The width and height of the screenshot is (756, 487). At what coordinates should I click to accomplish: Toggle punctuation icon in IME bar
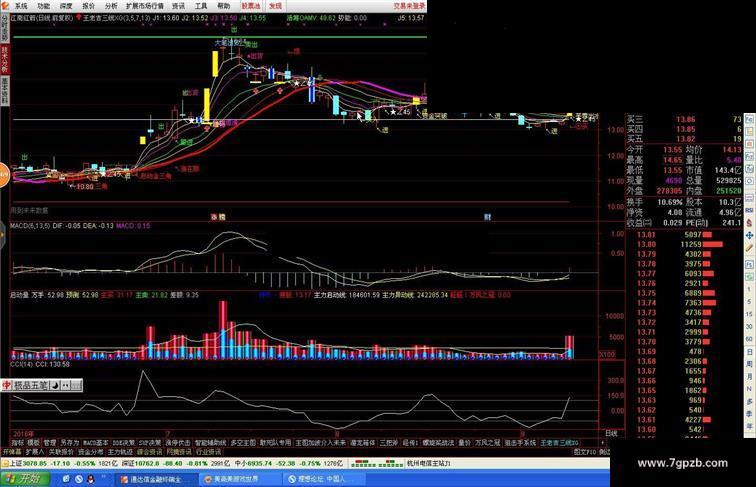coord(66,385)
